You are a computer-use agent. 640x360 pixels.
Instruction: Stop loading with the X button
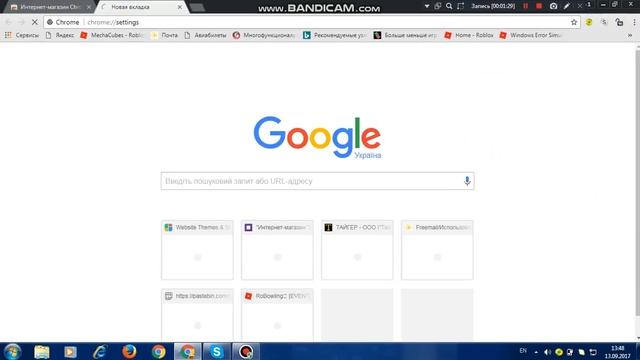35,22
